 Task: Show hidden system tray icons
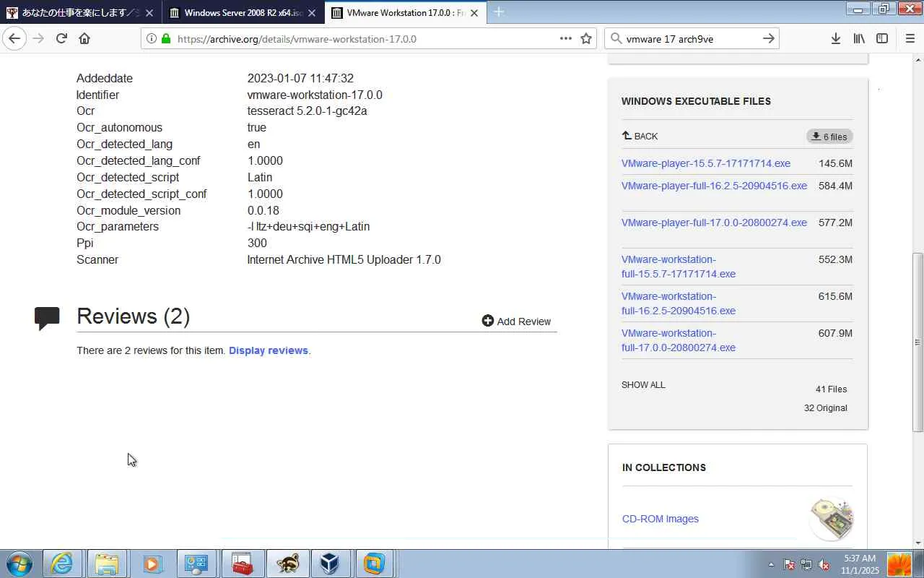click(771, 564)
